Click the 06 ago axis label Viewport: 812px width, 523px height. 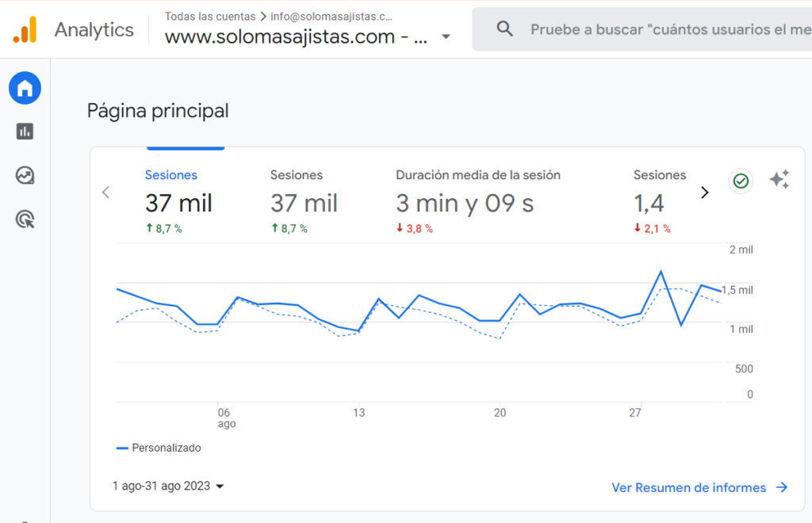[x=226, y=418]
